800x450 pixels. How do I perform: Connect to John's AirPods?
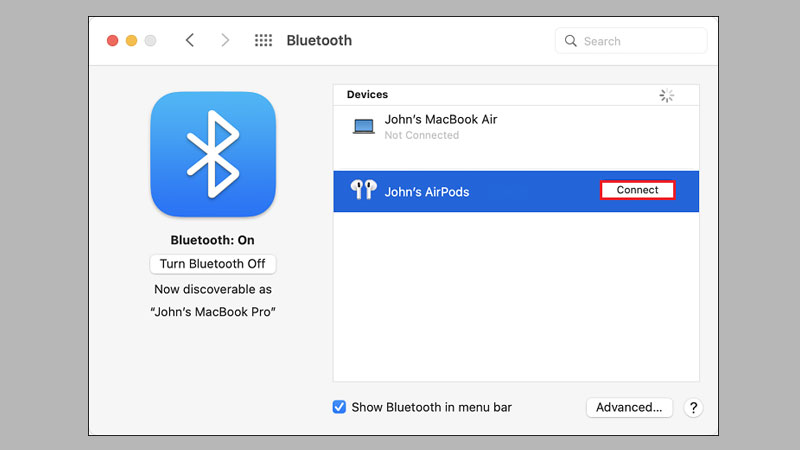coord(637,190)
